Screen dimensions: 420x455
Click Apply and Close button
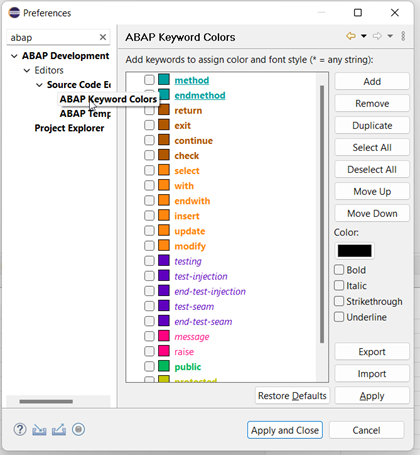click(285, 430)
